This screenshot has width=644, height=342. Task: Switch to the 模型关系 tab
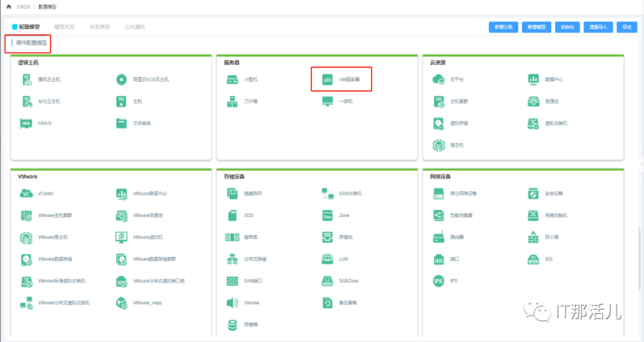pos(64,27)
